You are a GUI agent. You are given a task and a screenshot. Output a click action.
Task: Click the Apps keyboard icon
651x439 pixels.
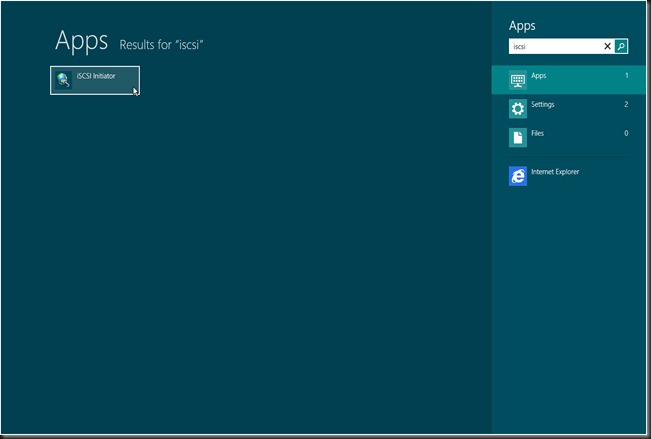click(518, 80)
